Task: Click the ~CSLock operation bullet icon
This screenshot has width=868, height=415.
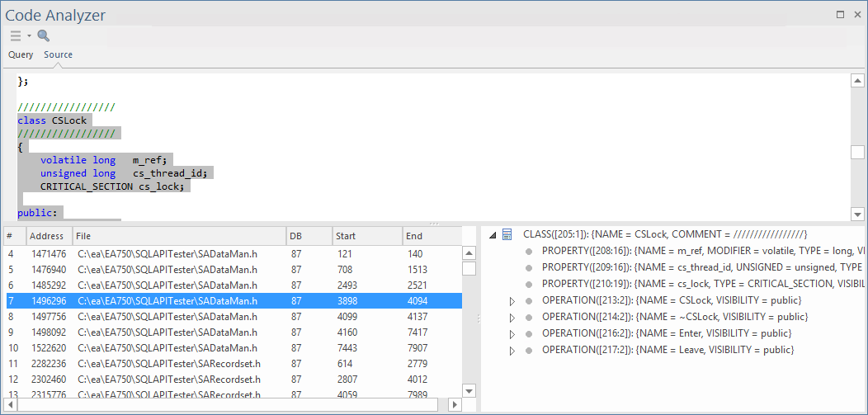Action: coord(529,317)
